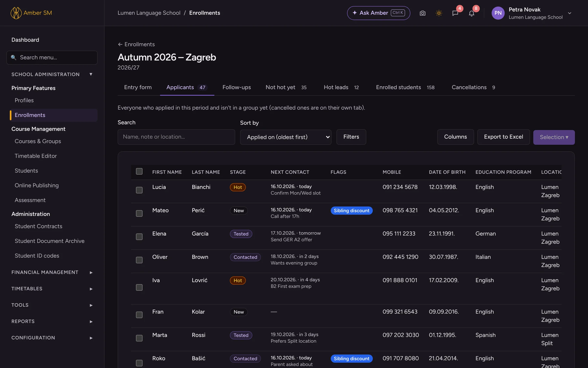Click the Lumen Language School breadcrumb
The image size is (588, 368).
pos(149,13)
